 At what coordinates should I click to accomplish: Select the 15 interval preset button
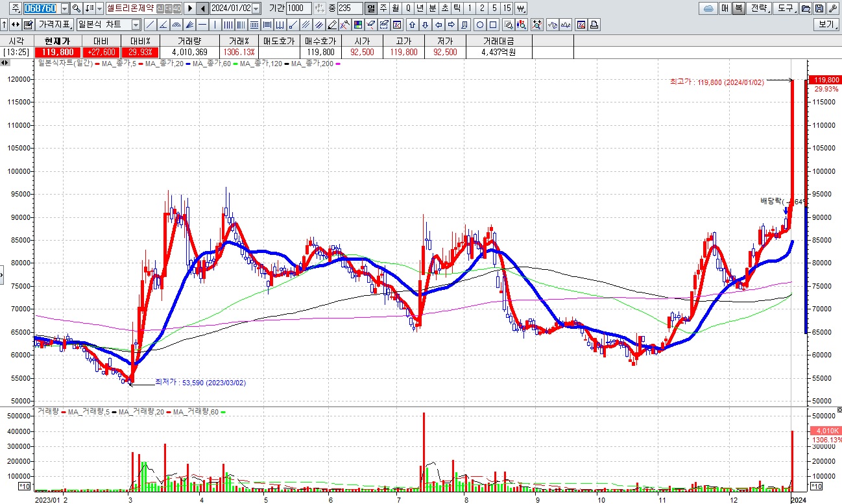507,8
